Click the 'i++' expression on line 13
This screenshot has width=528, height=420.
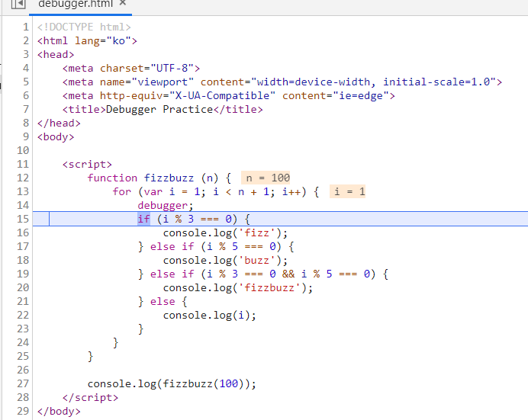click(x=291, y=191)
